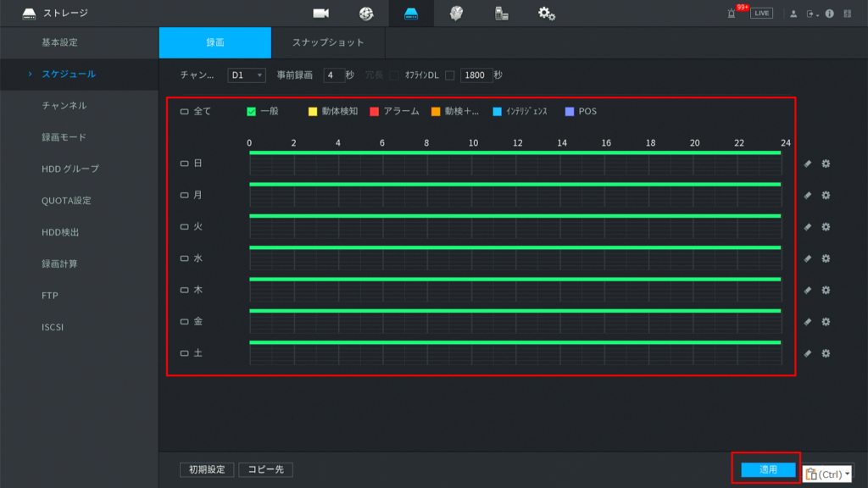This screenshot has height=488, width=868.
Task: Toggle the 一般 record type checkbox
Action: click(252, 111)
